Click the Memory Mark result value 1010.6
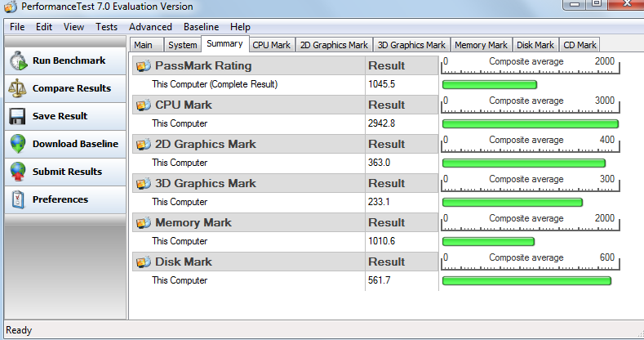Viewport: 644px width, 340px height. [381, 241]
